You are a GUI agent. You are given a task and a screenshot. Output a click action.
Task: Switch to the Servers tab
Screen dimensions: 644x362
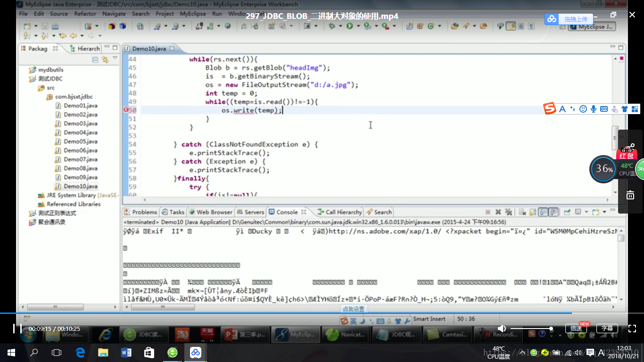coord(250,212)
